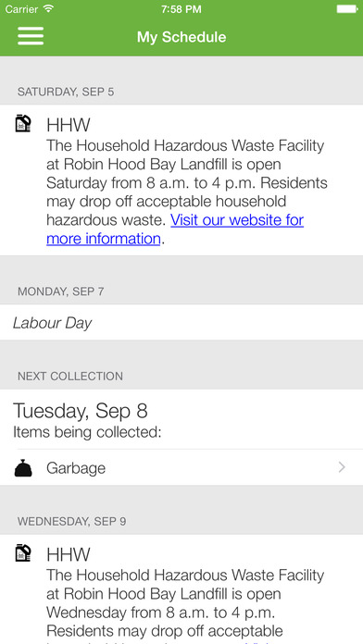The height and width of the screenshot is (644, 363).
Task: Select the Labour Day entry
Action: pyautogui.click(x=181, y=322)
